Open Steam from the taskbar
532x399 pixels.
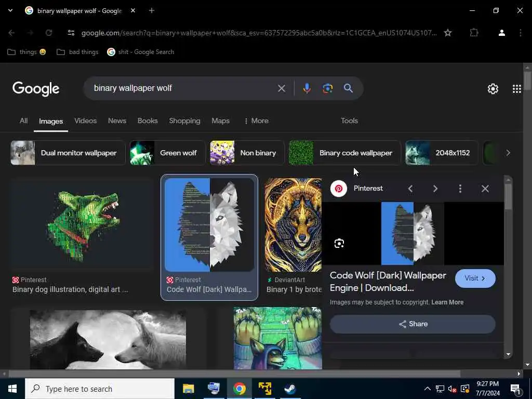tap(290, 389)
